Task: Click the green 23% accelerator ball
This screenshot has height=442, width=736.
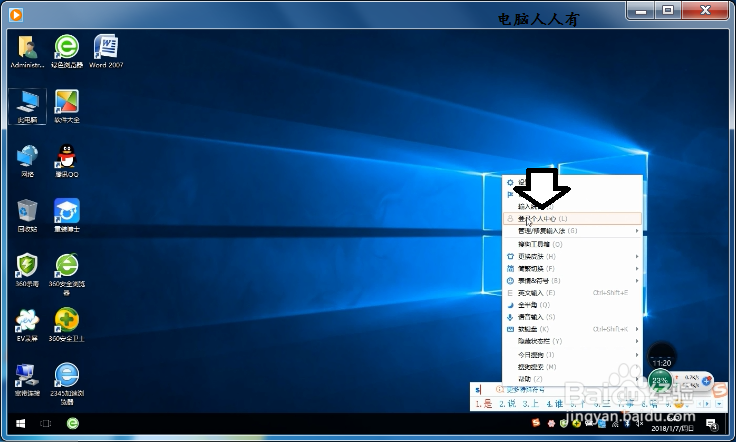Action: (x=660, y=381)
